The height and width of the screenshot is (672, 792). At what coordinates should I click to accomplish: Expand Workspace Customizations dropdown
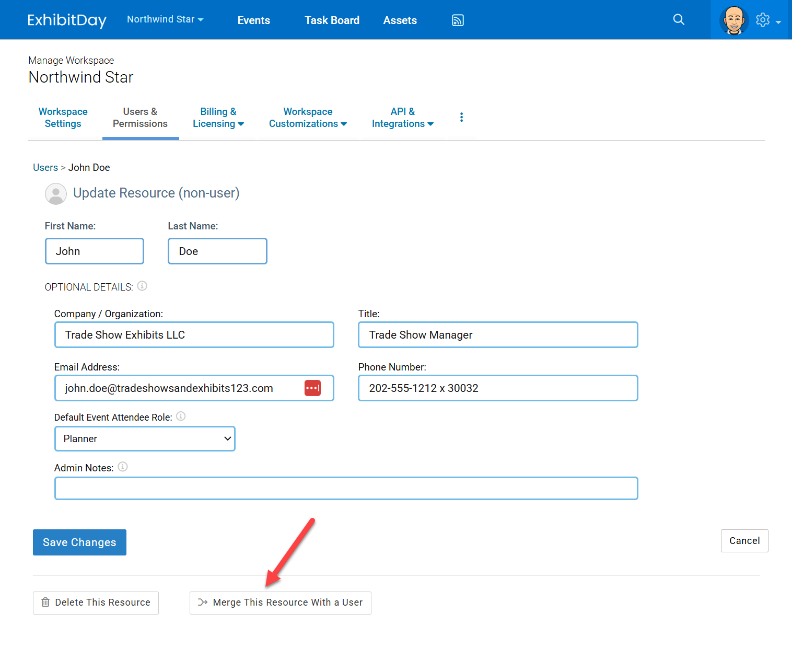(308, 118)
